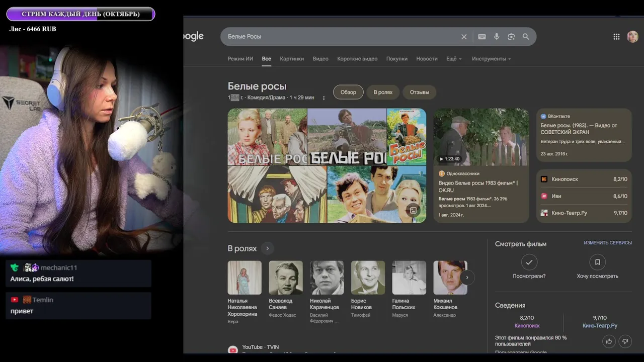Open the ВКонтакте Белые росы (1983) video card
The height and width of the screenshot is (362, 644).
click(x=584, y=135)
